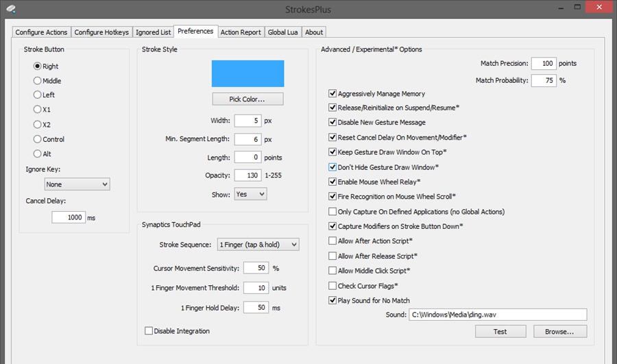Browse for a sound file
Screen dimensions: 617x364
[x=560, y=332]
